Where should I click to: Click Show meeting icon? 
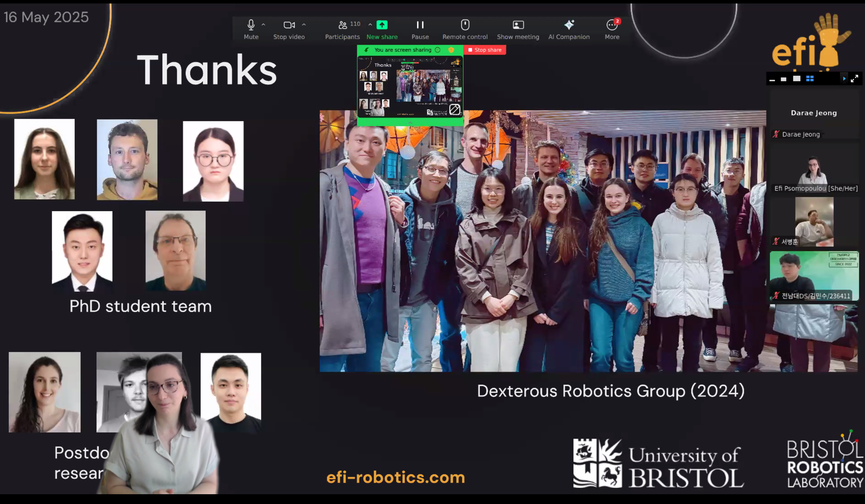(x=518, y=29)
